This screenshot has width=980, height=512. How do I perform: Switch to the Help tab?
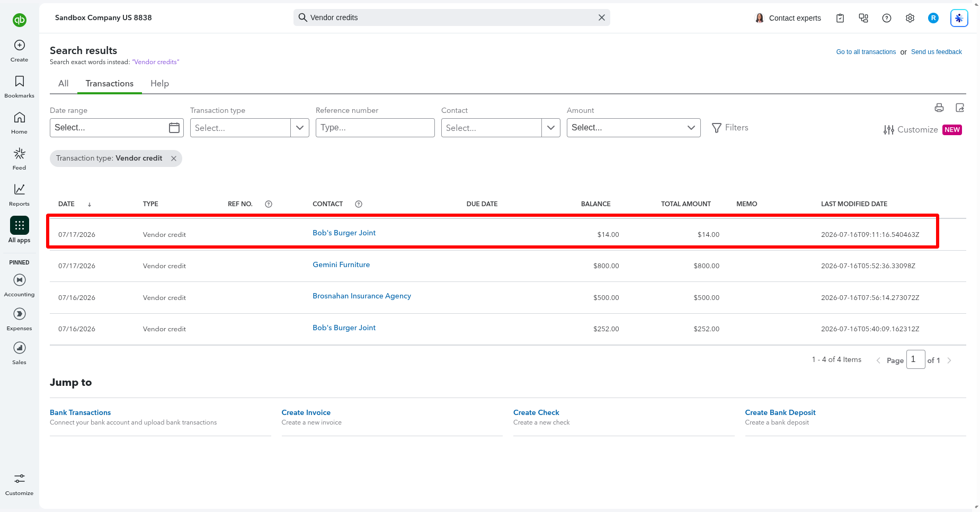click(x=159, y=83)
